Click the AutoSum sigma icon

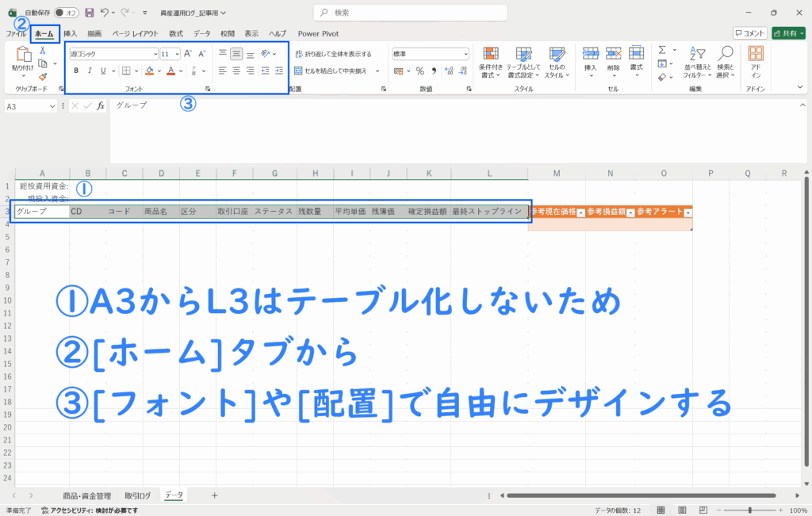point(662,50)
